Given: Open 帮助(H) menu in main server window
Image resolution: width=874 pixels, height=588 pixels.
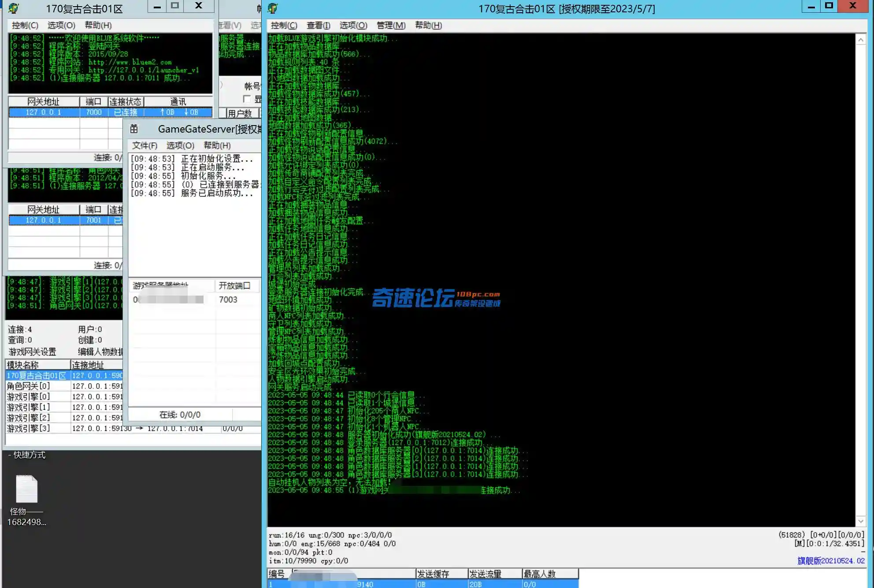Looking at the screenshot, I should click(428, 25).
